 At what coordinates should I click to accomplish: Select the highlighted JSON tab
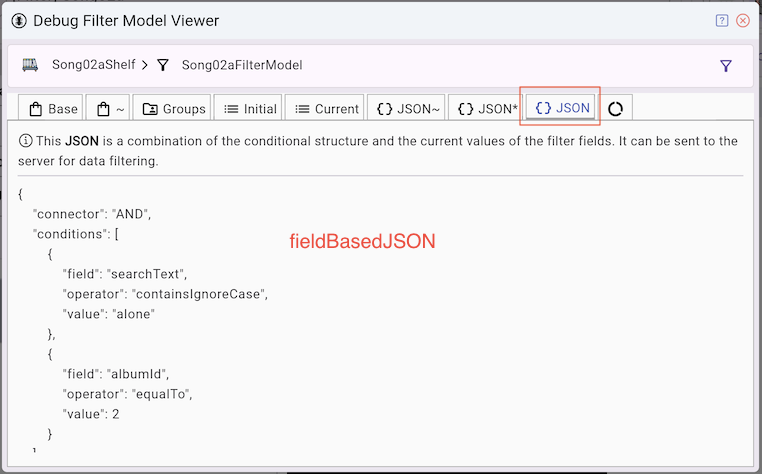563,108
